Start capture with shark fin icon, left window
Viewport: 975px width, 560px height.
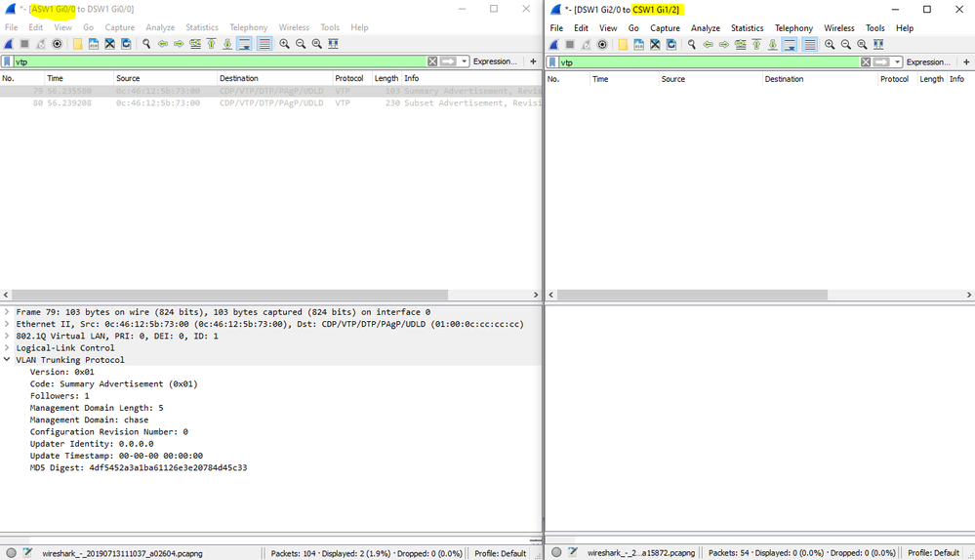pos(9,44)
